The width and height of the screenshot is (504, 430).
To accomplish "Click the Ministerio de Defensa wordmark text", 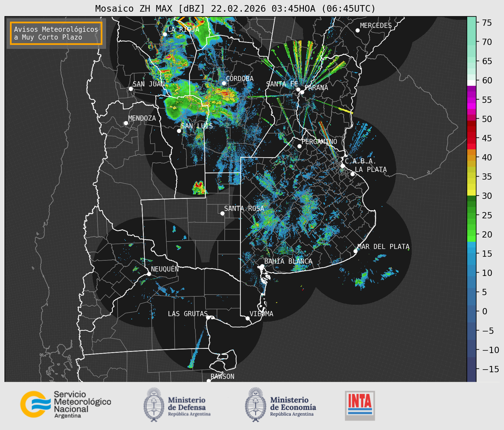I will tap(189, 406).
